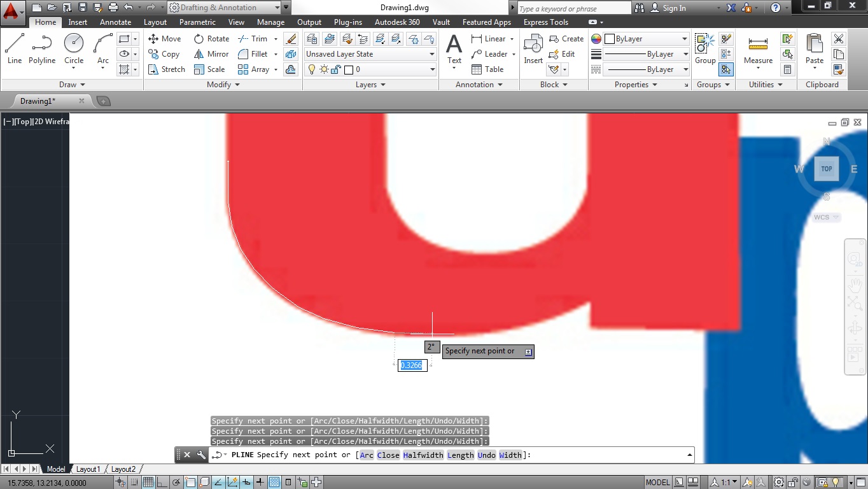This screenshot has height=489, width=868.
Task: Click the Undo option in command line
Action: tap(486, 455)
